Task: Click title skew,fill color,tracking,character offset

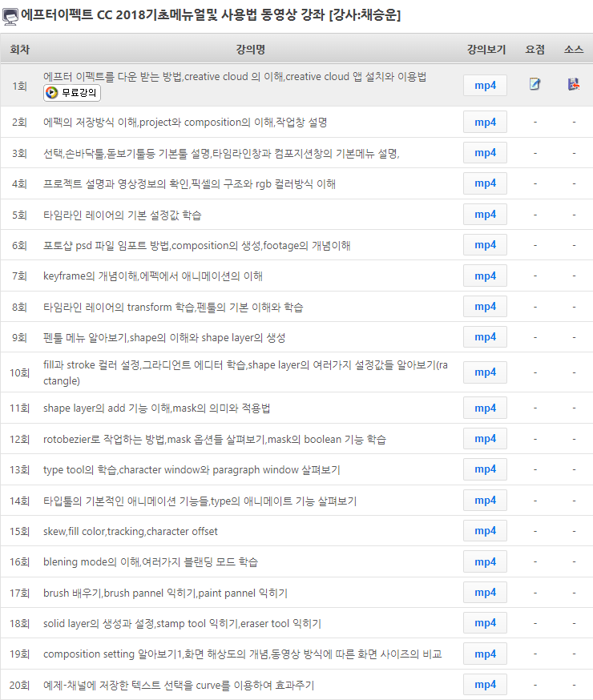Action: click(x=131, y=532)
